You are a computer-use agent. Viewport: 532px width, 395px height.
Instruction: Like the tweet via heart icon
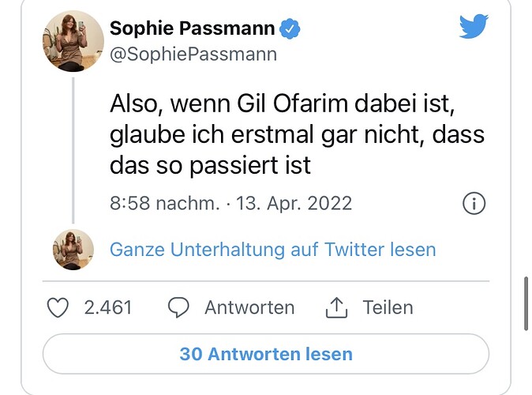[58, 307]
